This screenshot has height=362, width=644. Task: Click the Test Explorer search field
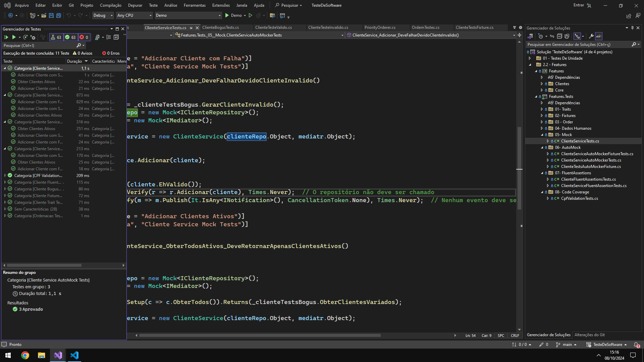(39, 45)
